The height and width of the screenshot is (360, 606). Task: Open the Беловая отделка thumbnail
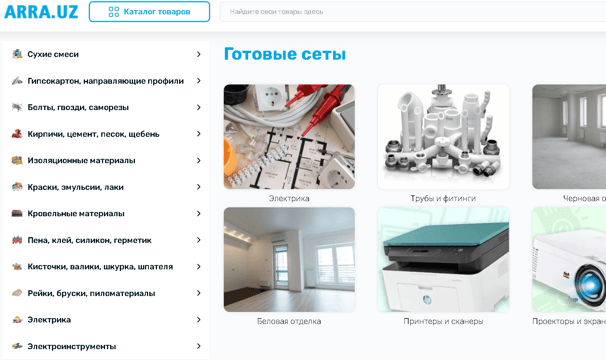tap(289, 259)
